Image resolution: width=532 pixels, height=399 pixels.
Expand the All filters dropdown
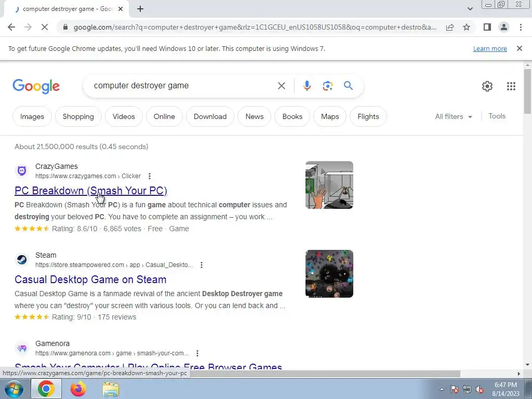(x=454, y=116)
